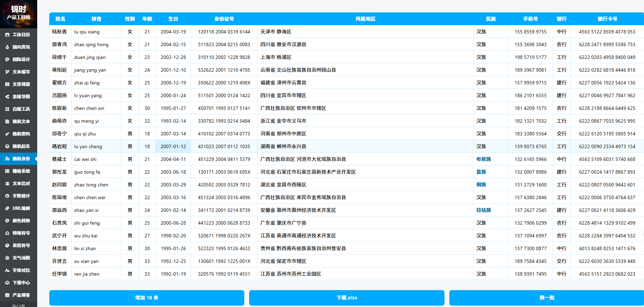Open 国际设计 icon in sidebar
This screenshot has height=307, width=644.
[x=7, y=60]
